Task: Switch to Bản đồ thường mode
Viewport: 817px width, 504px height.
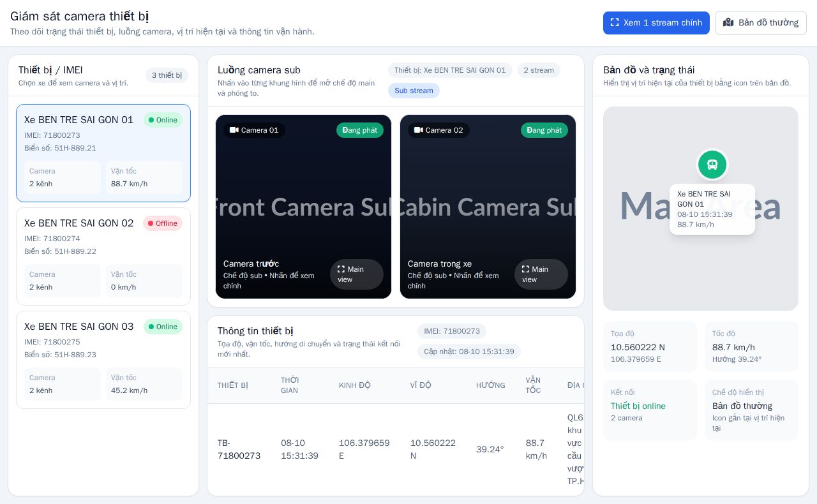Action: pos(761,23)
